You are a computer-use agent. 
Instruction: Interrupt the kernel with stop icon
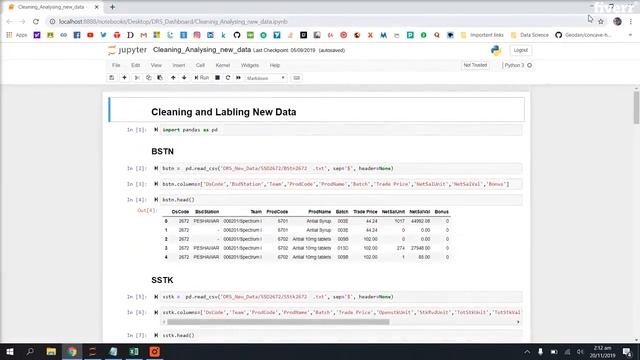pyautogui.click(x=218, y=78)
